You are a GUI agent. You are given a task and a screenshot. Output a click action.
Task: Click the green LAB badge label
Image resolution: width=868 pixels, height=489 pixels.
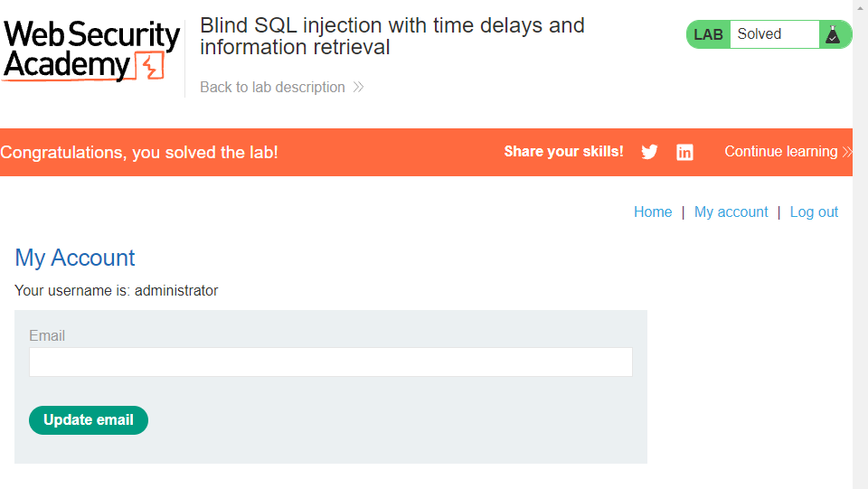pyautogui.click(x=709, y=34)
